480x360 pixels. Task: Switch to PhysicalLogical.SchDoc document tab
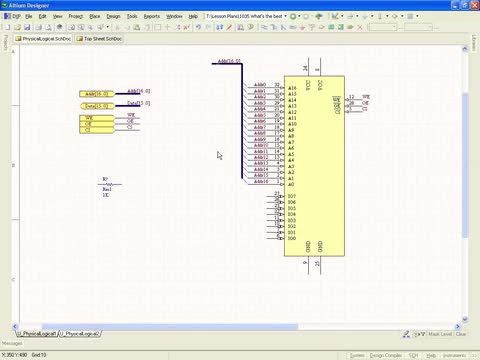click(x=43, y=39)
